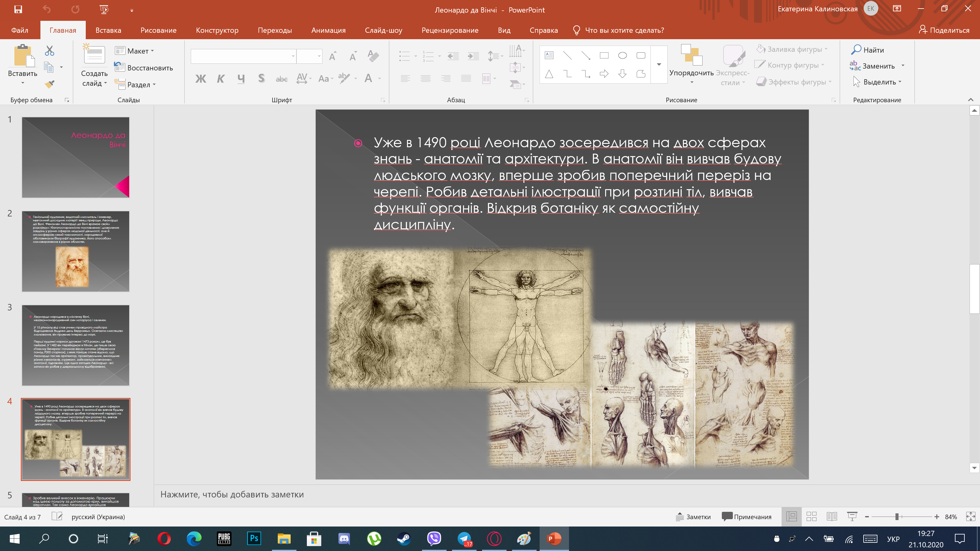Viewport: 980px width, 551px height.
Task: Open the Макет layout dropdown
Action: point(134,51)
